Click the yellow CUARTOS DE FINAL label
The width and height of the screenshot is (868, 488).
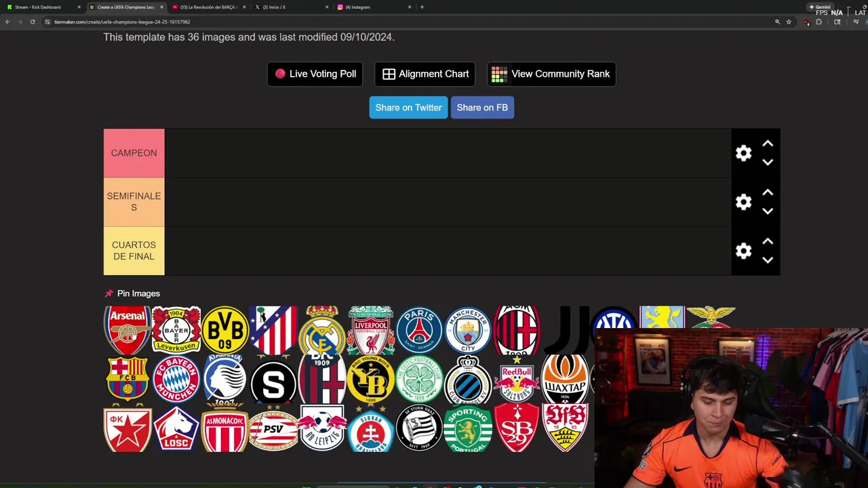(x=134, y=251)
